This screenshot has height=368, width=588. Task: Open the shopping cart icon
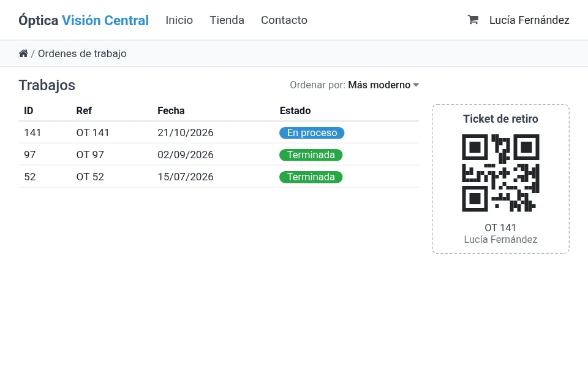(x=473, y=20)
